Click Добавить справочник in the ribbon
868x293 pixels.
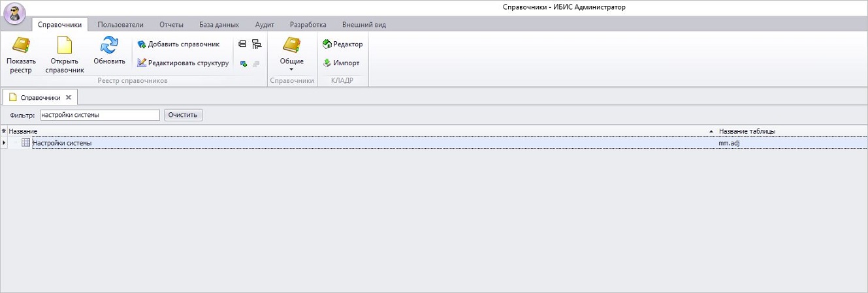pos(178,44)
